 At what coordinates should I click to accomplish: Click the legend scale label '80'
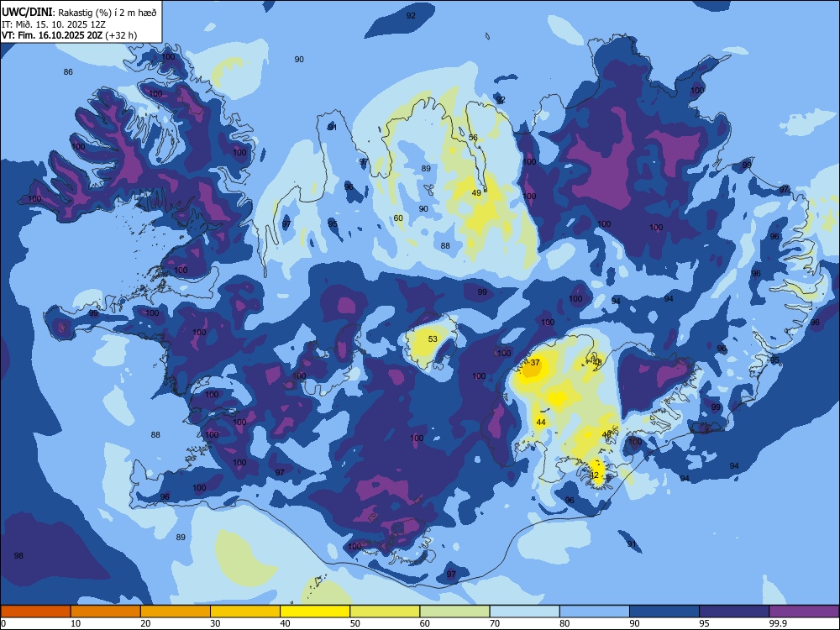564,623
